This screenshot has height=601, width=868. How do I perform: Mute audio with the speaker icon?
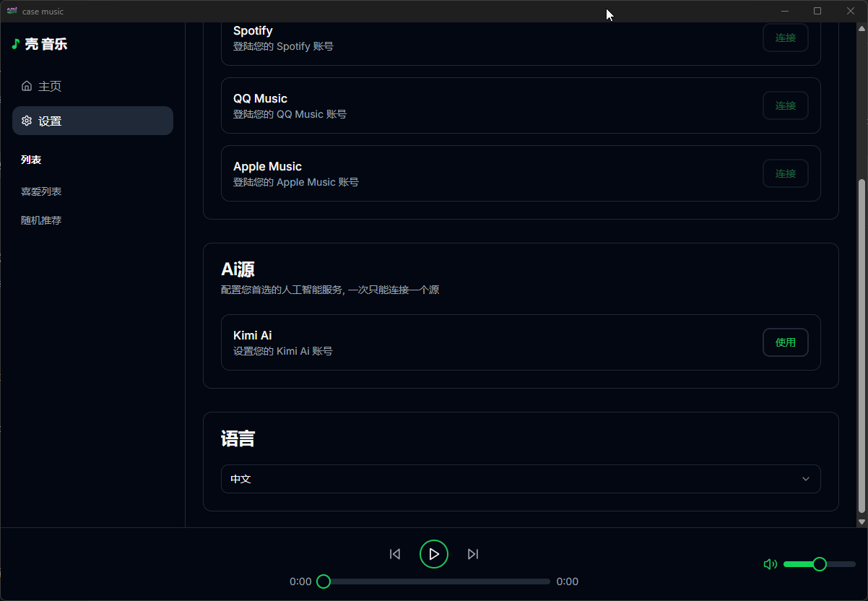coord(770,564)
